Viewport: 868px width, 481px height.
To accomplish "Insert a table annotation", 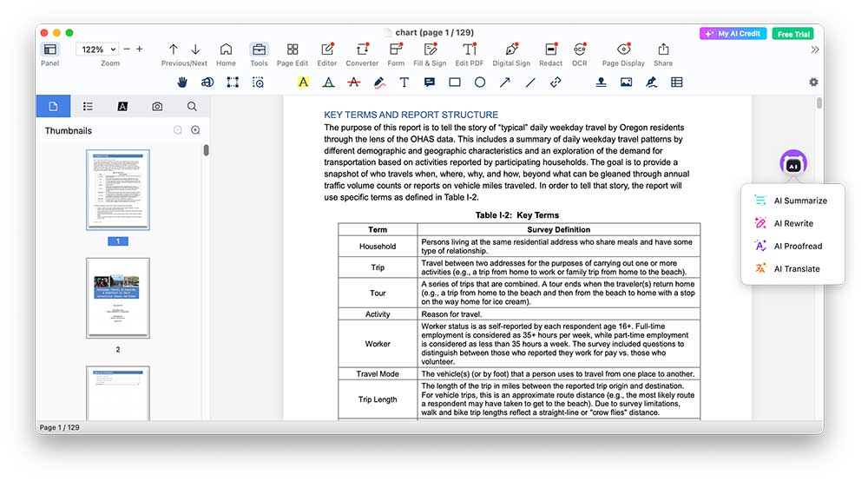I will coord(676,82).
